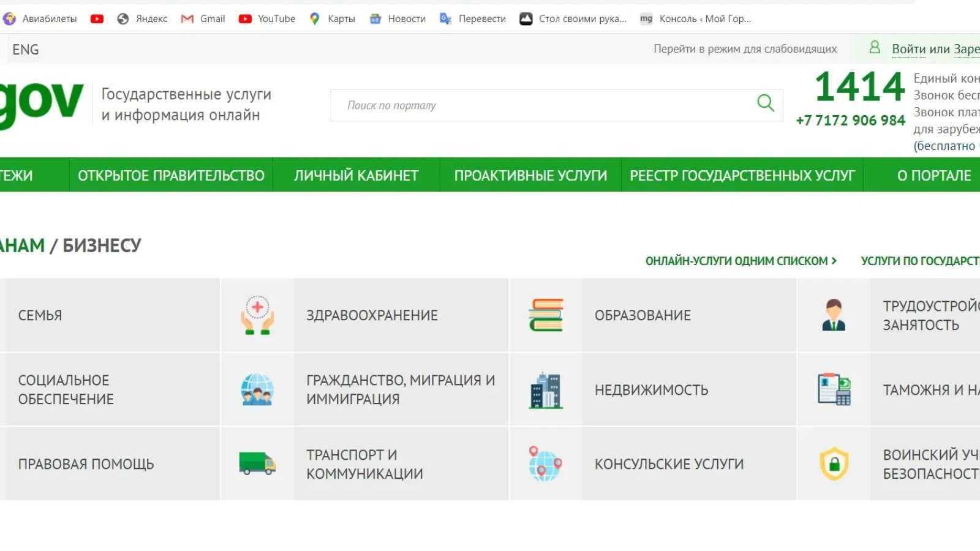Image resolution: width=980 pixels, height=551 pixels.
Task: Open ОТКРЫТОЕ ПРАВИТЕЛЬСТВО menu section
Action: 171,176
